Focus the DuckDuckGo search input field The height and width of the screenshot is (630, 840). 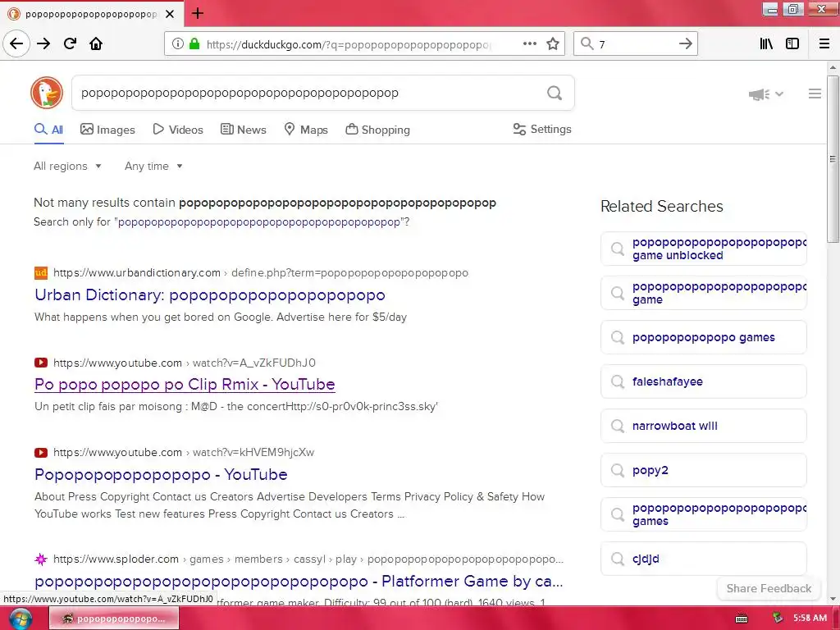click(308, 94)
